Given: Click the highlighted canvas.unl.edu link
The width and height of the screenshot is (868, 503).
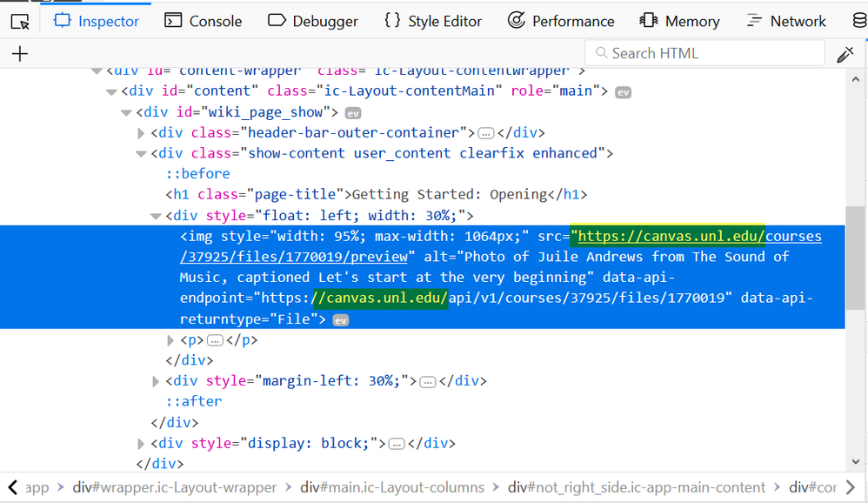Looking at the screenshot, I should point(666,236).
